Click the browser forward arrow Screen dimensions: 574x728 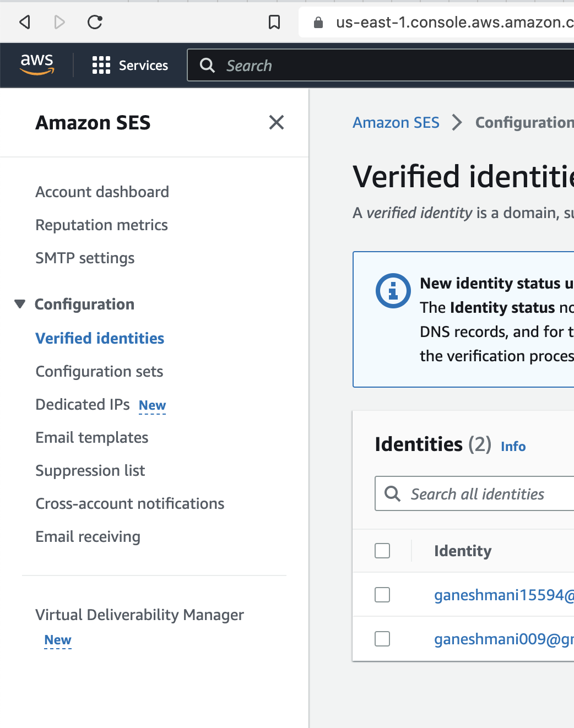point(59,22)
